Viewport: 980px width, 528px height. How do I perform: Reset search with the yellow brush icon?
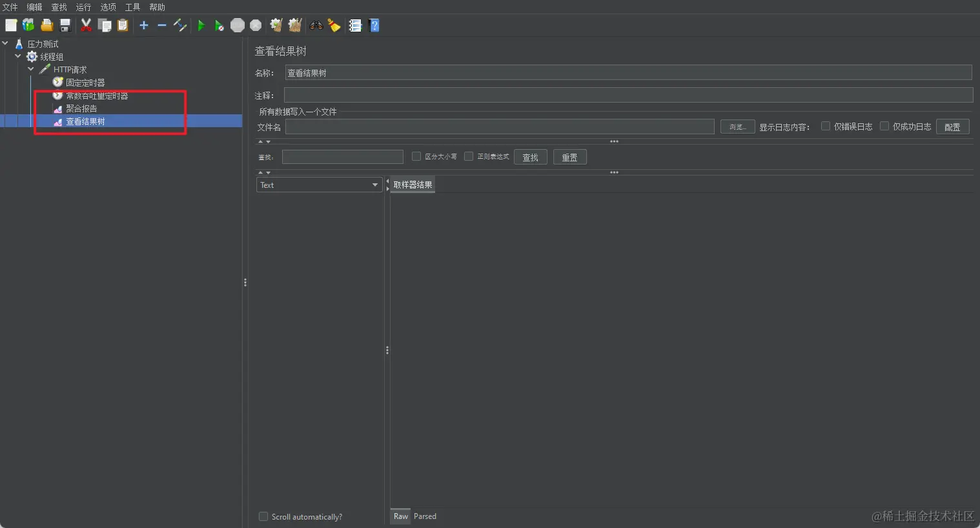pos(334,25)
